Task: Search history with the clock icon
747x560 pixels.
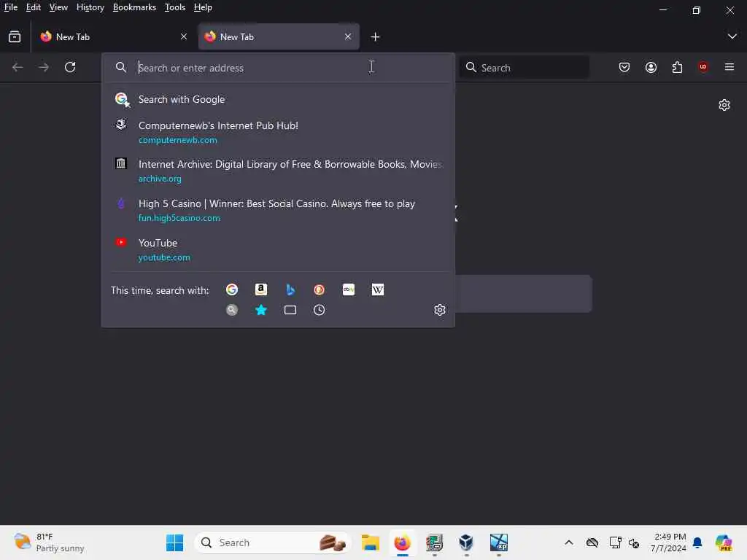Action: (x=320, y=310)
